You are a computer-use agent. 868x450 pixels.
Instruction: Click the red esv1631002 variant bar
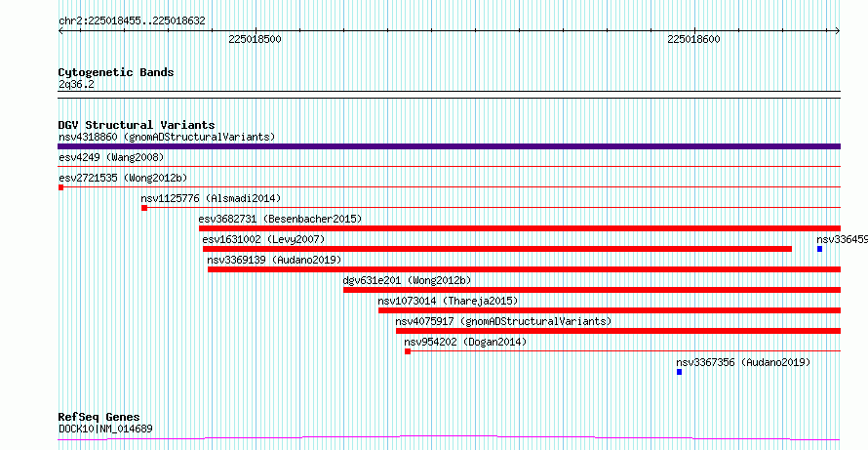497,249
